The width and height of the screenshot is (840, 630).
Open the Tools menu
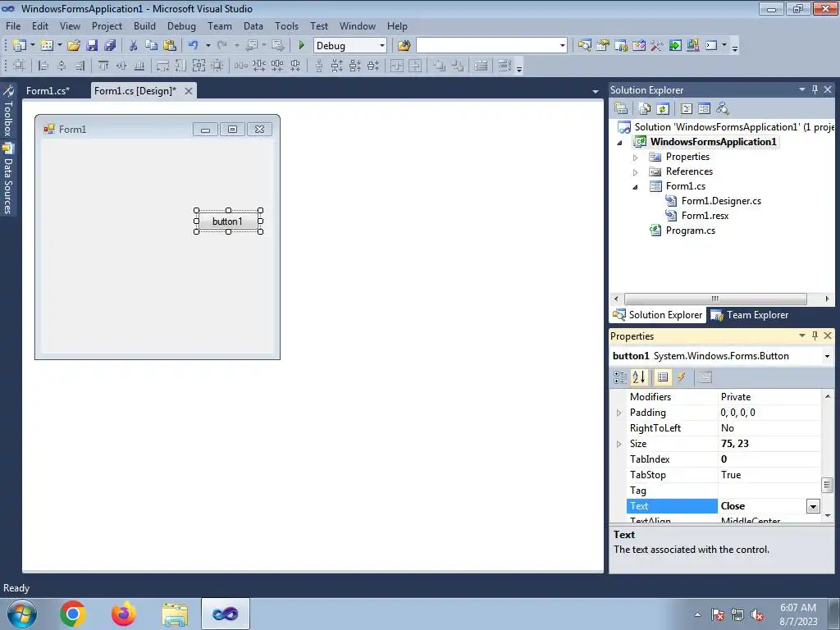tap(286, 25)
